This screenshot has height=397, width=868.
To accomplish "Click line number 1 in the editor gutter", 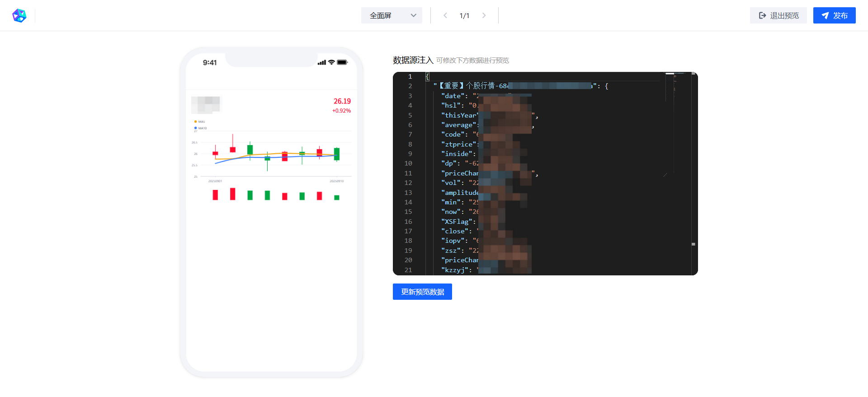I will point(410,76).
